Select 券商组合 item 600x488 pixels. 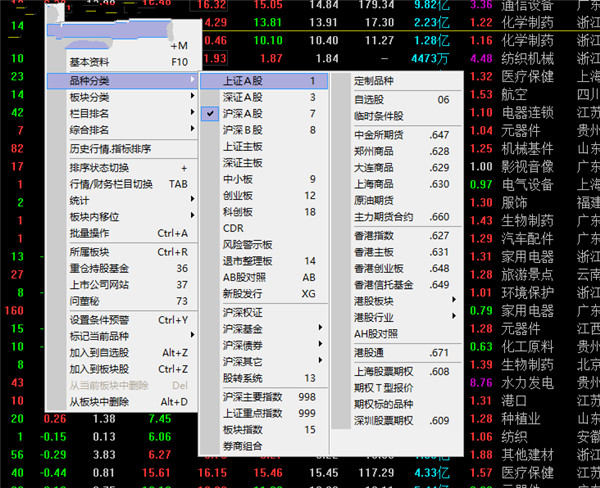click(x=264, y=446)
